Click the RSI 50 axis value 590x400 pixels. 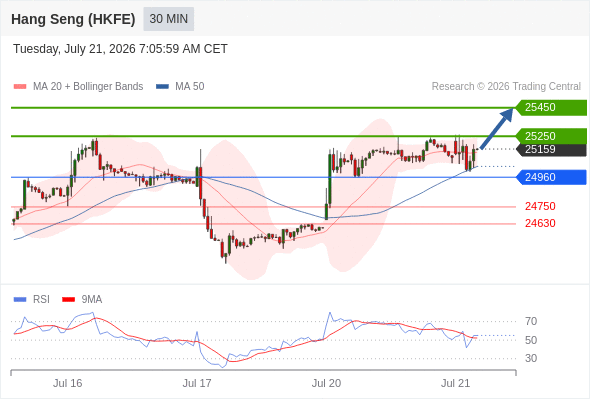[531, 340]
